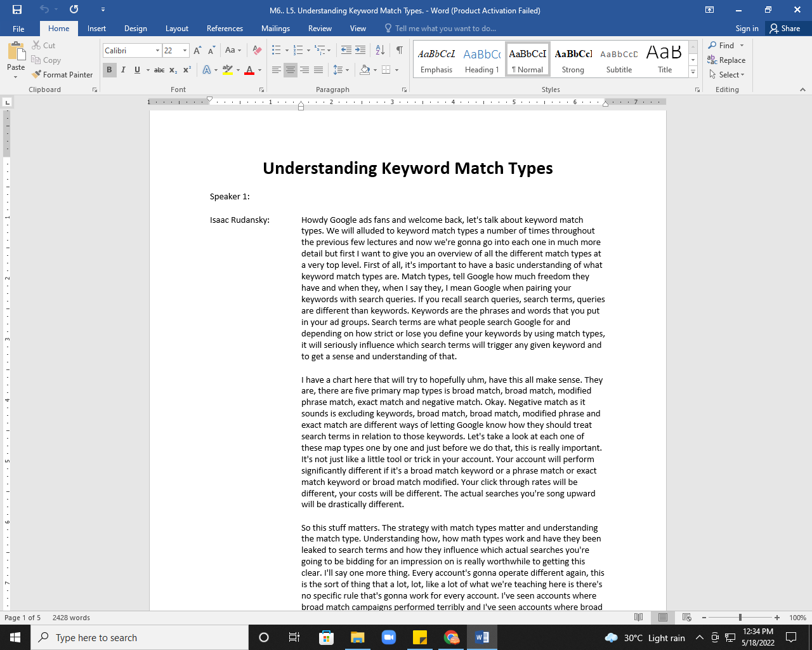Apply subscript formatting

point(173,70)
